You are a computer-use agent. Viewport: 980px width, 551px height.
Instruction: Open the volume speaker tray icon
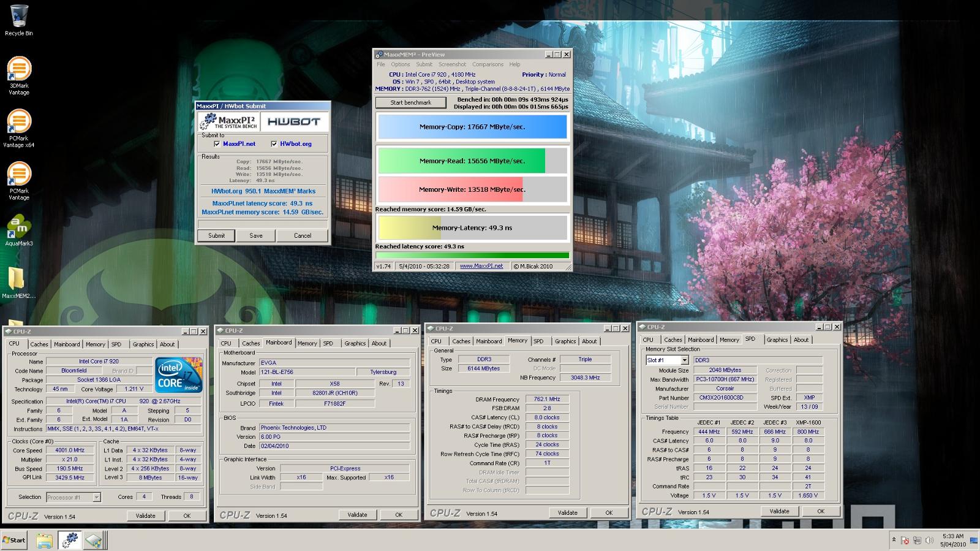pos(929,541)
